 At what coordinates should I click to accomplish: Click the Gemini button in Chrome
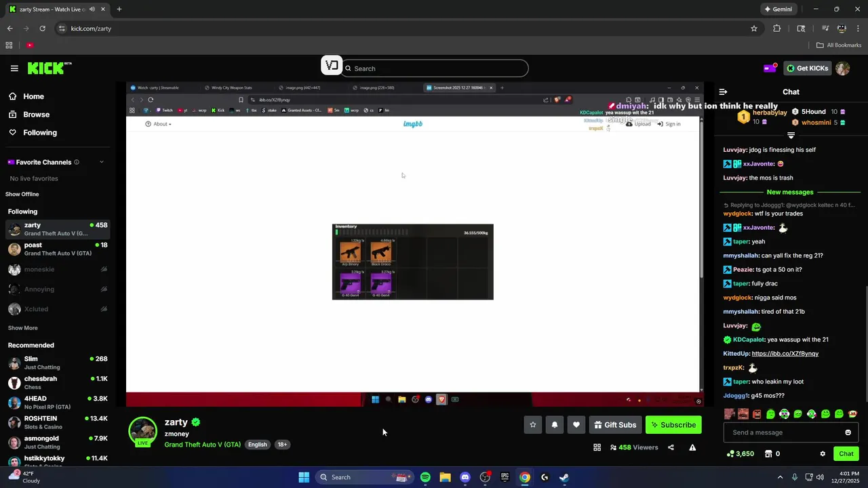pos(778,9)
